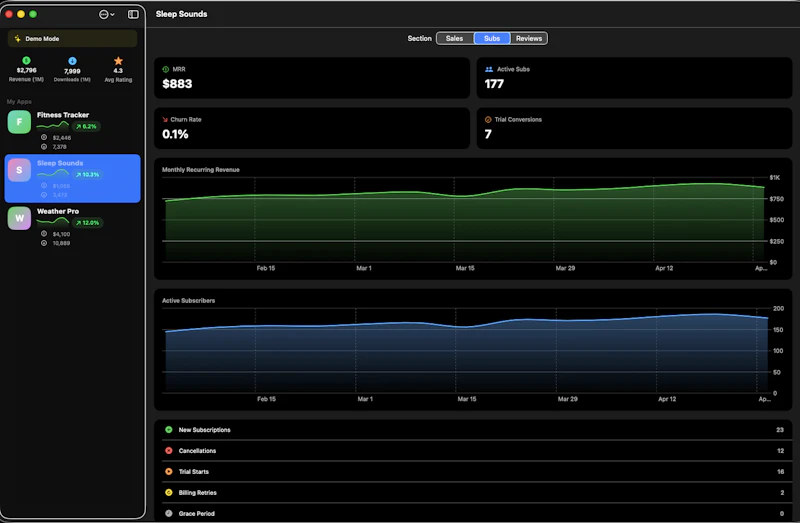Open Weather Pro in the app list

(x=72, y=227)
